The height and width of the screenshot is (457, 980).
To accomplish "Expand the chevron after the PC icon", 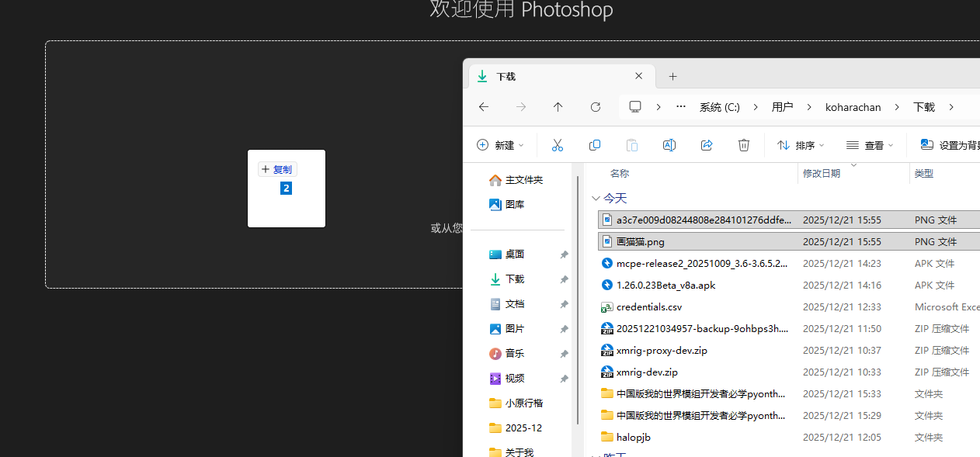I will 658,107.
